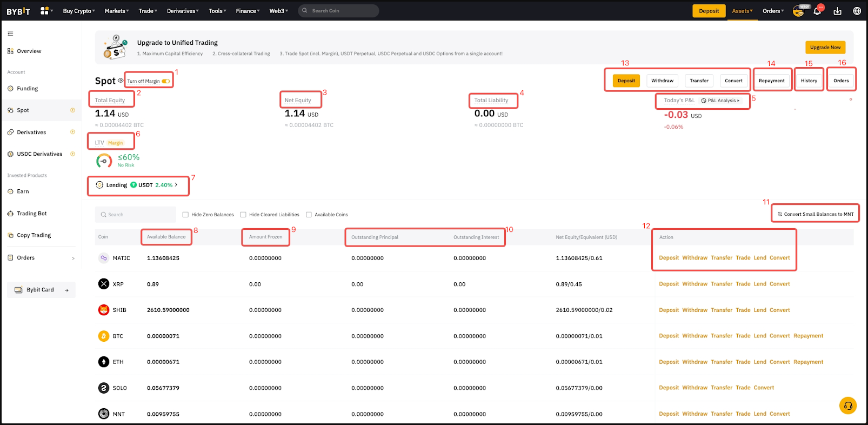868x425 pixels.
Task: Collapse the sidebar using the menu icon
Action: tap(10, 34)
